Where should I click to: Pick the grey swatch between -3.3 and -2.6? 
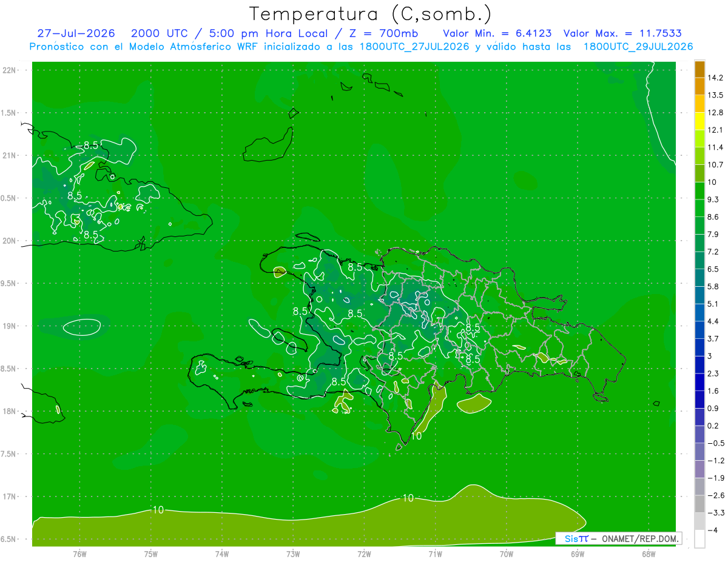point(699,504)
